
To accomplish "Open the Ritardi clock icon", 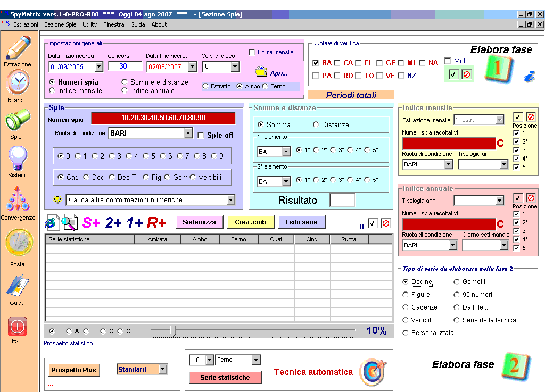I will click(18, 82).
